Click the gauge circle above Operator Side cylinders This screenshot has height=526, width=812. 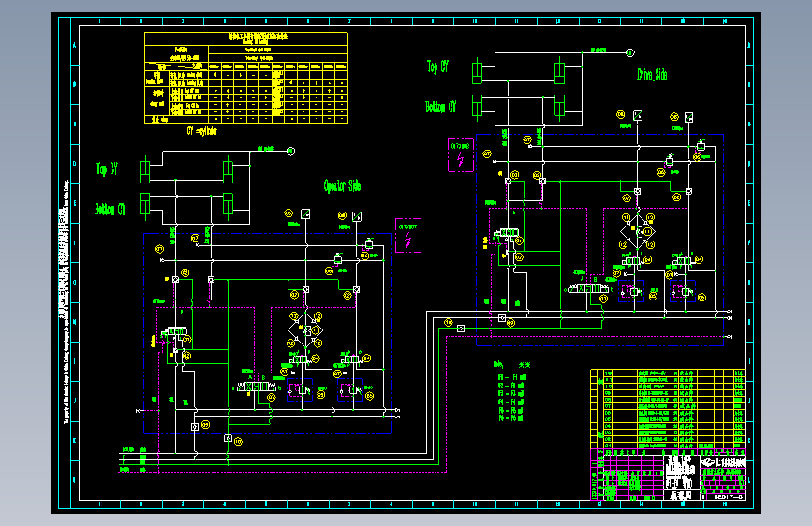[x=290, y=152]
